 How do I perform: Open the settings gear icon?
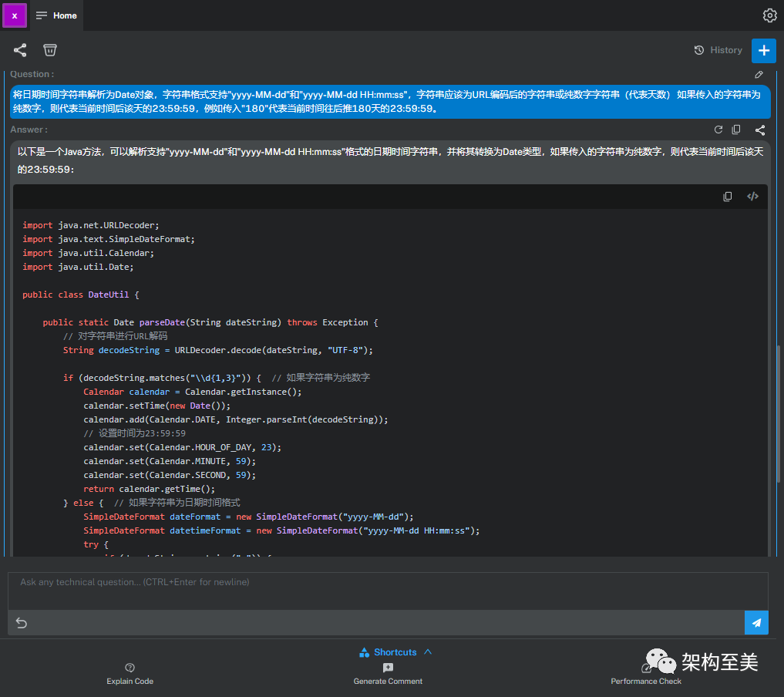click(769, 15)
